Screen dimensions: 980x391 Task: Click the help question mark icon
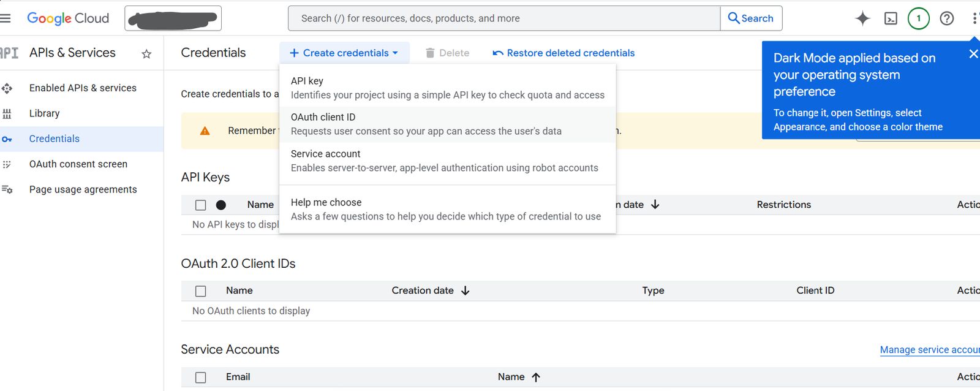[x=946, y=18]
